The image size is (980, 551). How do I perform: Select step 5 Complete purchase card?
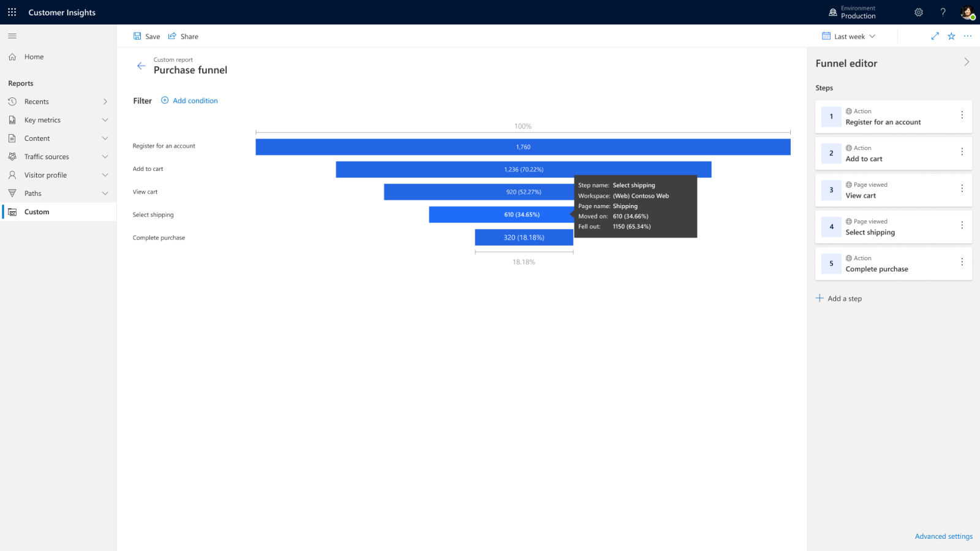[894, 263]
